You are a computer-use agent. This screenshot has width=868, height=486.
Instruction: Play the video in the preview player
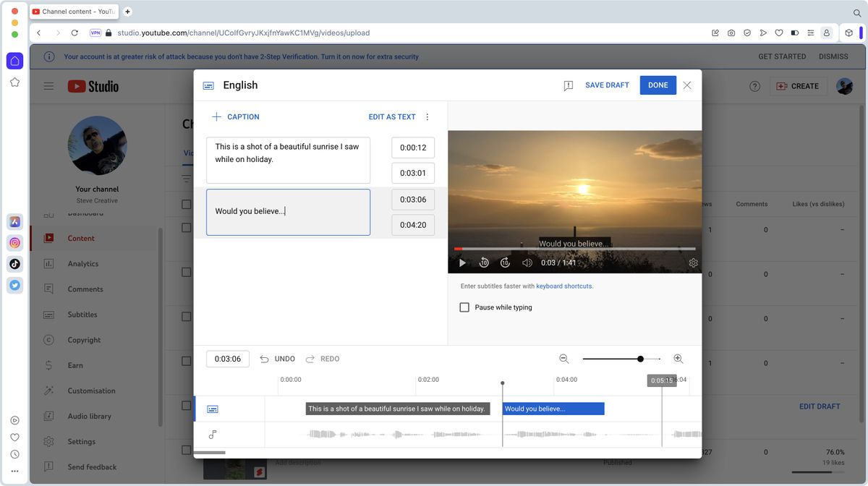tap(462, 263)
